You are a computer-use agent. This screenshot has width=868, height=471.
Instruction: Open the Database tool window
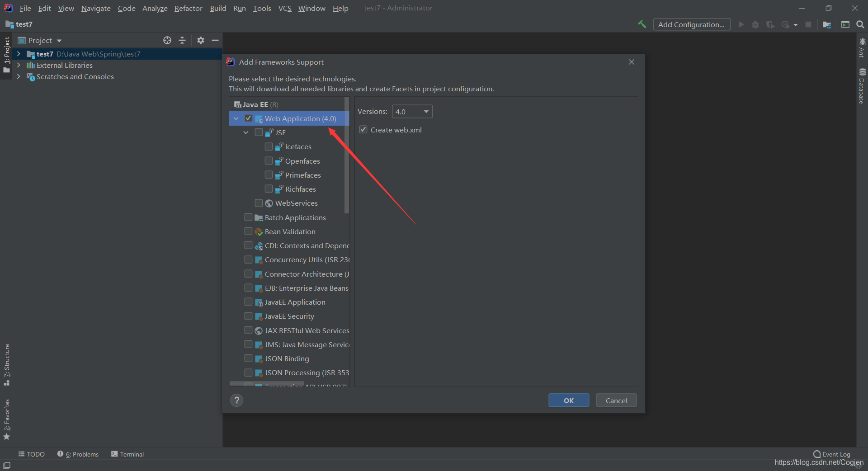tap(862, 86)
